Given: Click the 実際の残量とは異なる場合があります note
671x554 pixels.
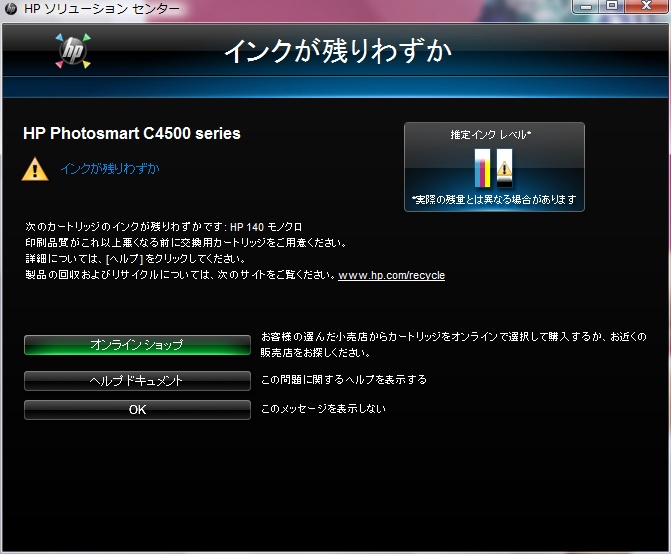Looking at the screenshot, I should 494,199.
